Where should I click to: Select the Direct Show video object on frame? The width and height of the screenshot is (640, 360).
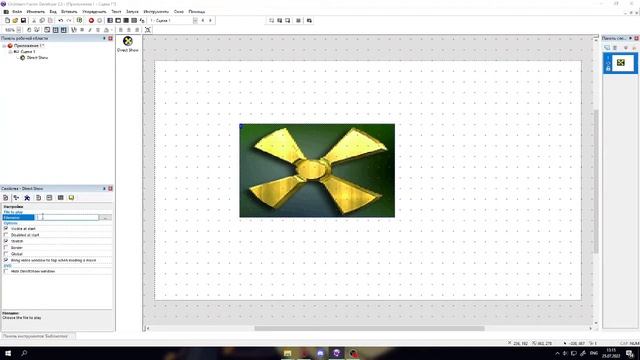[317, 171]
